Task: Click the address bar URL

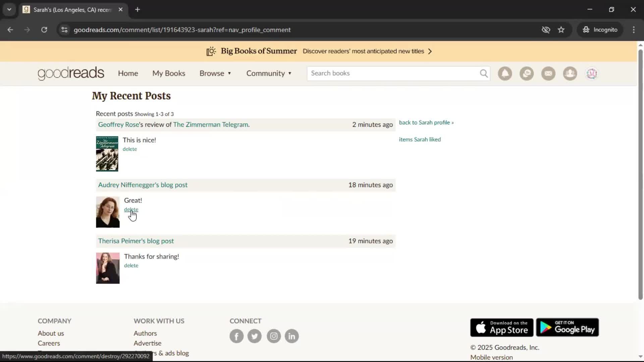Action: (x=182, y=30)
